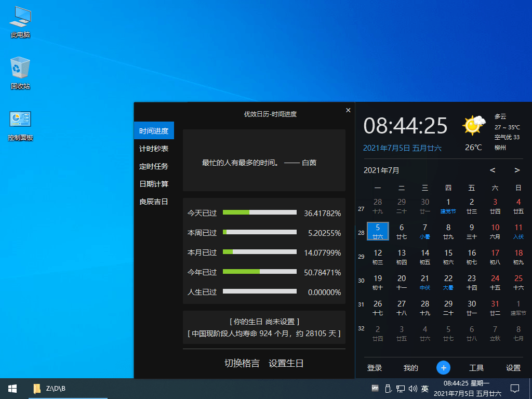Open the 回收站 desktop icon
This screenshot has height=399, width=532.
point(19,73)
